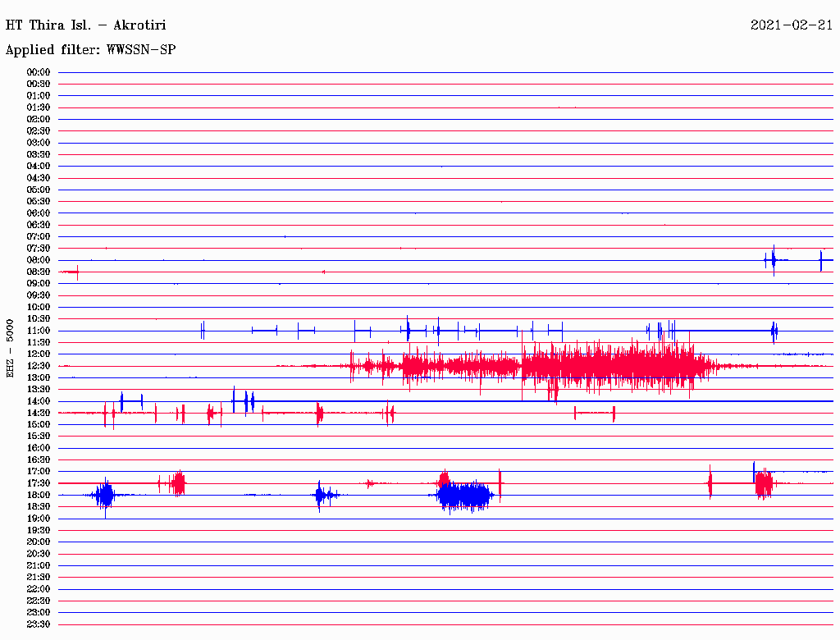
Task: Click the 18:30 time label
Action: coord(39,506)
